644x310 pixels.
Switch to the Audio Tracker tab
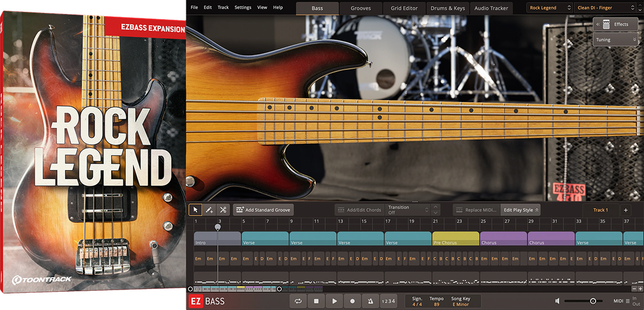click(x=491, y=8)
